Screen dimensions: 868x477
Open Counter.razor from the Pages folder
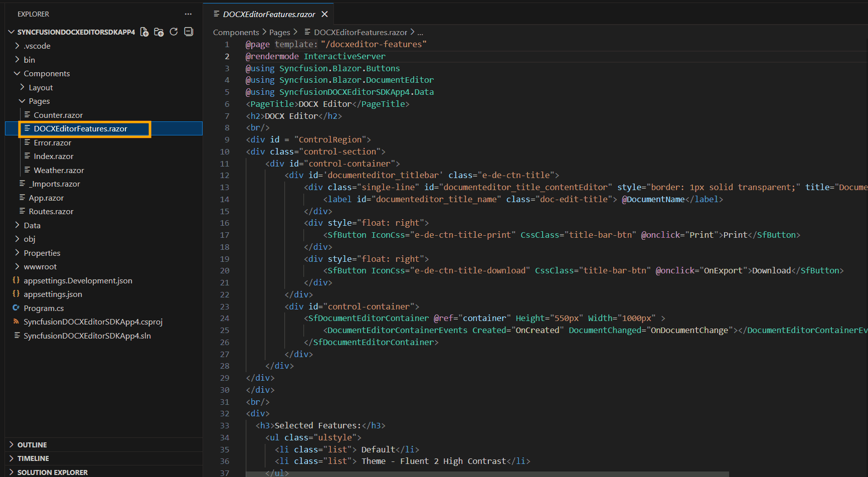click(58, 115)
